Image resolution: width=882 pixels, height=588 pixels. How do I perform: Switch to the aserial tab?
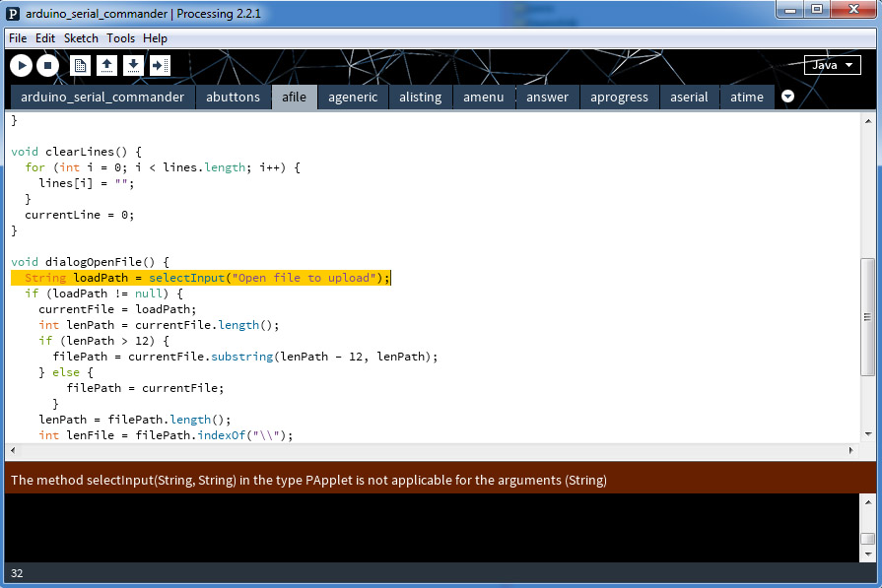point(689,98)
